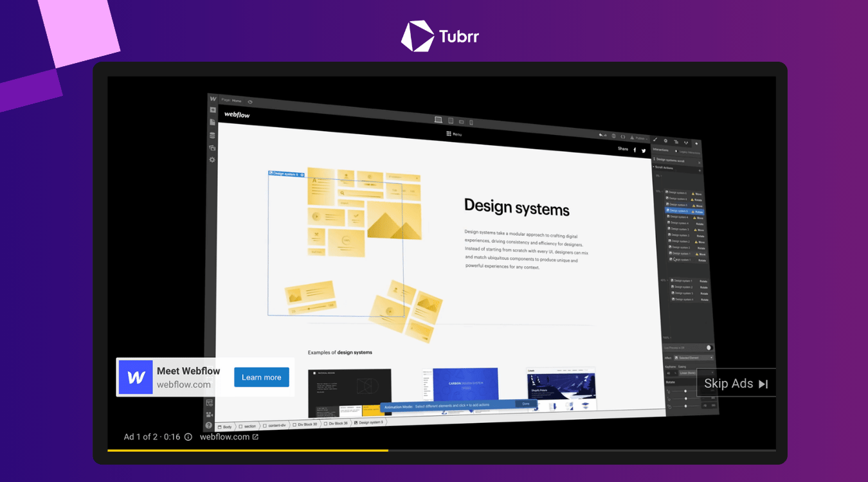Click the Webflow ad logo tile
868x482 pixels.
pos(136,377)
